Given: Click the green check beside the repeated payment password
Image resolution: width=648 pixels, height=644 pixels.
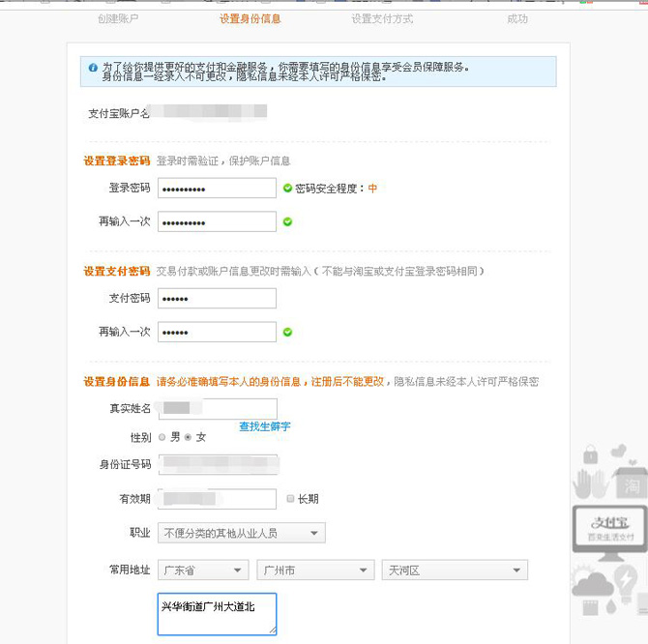Looking at the screenshot, I should click(287, 332).
